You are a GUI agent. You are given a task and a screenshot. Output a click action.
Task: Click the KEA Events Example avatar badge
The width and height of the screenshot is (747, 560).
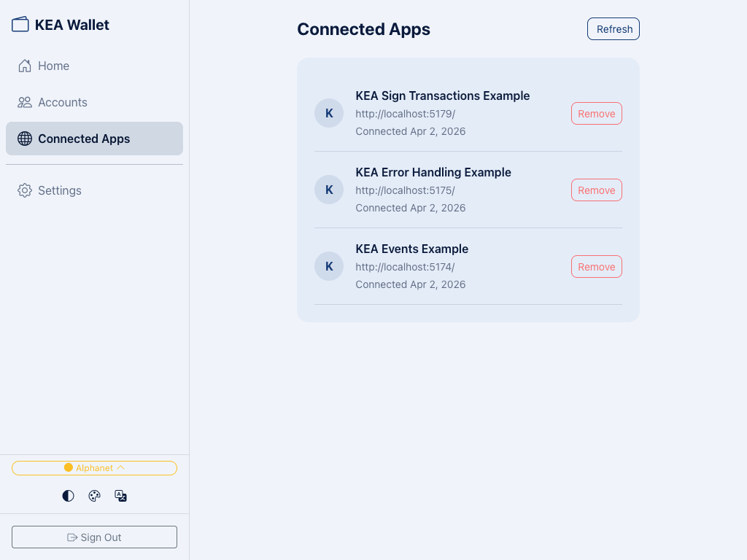click(x=329, y=266)
